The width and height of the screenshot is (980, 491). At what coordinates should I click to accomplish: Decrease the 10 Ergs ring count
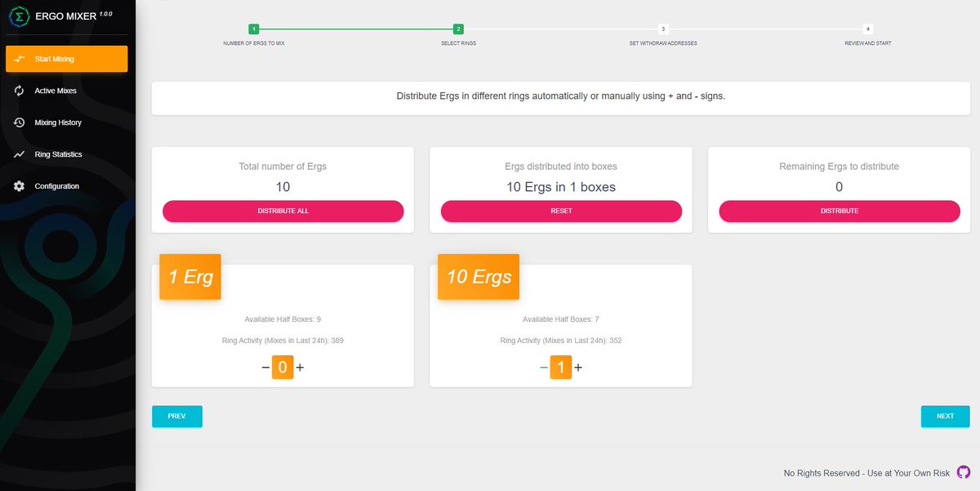544,368
